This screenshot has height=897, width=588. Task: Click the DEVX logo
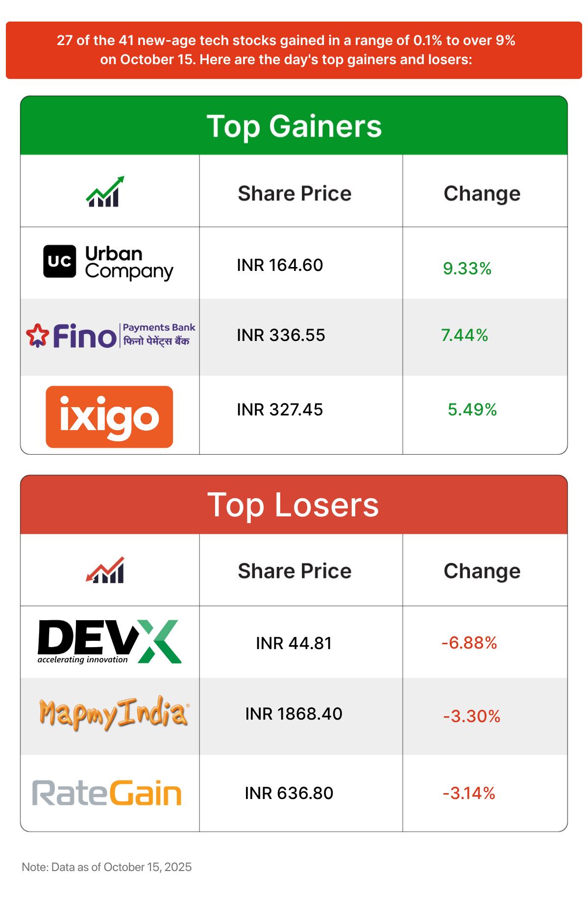coord(109,642)
